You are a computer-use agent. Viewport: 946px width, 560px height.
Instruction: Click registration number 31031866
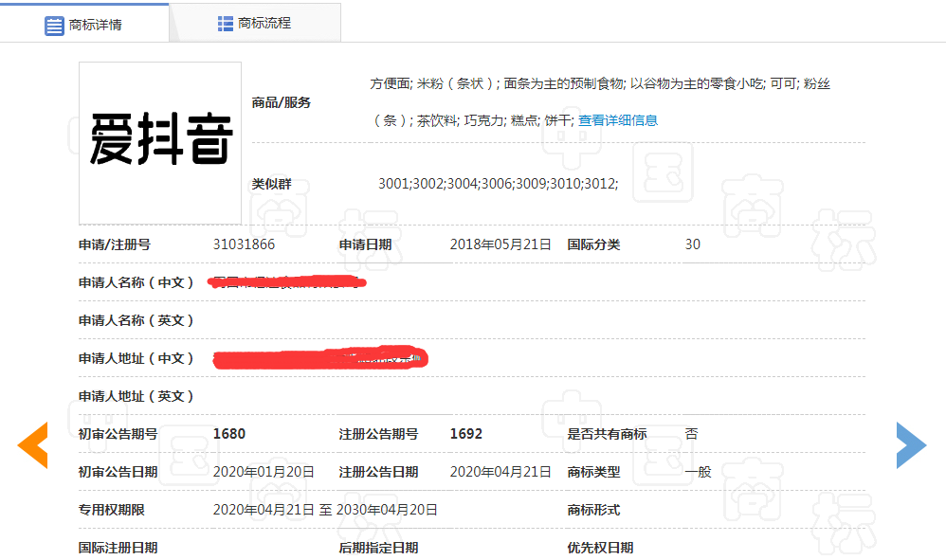tap(244, 244)
